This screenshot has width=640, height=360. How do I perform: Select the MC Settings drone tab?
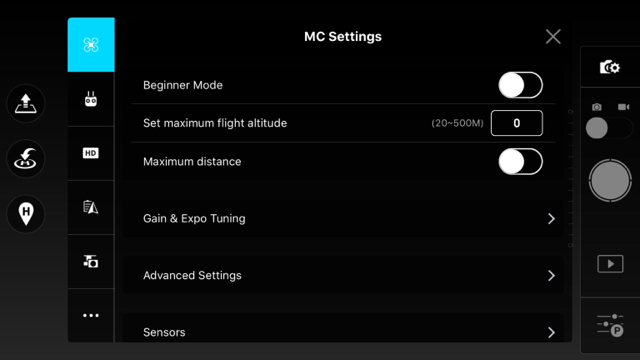click(91, 44)
